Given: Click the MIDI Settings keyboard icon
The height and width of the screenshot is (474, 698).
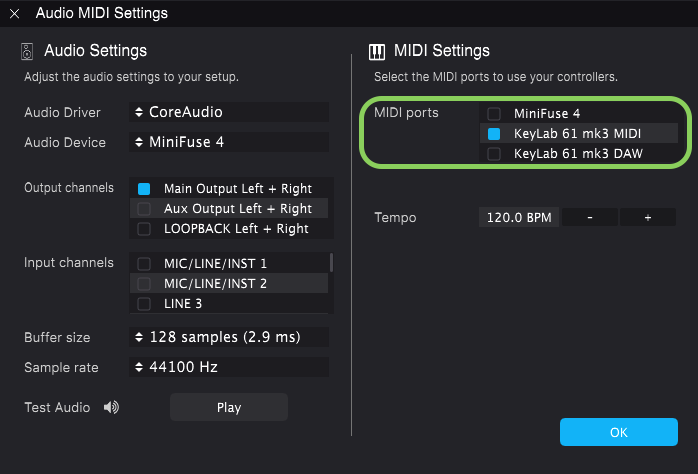Looking at the screenshot, I should click(377, 52).
